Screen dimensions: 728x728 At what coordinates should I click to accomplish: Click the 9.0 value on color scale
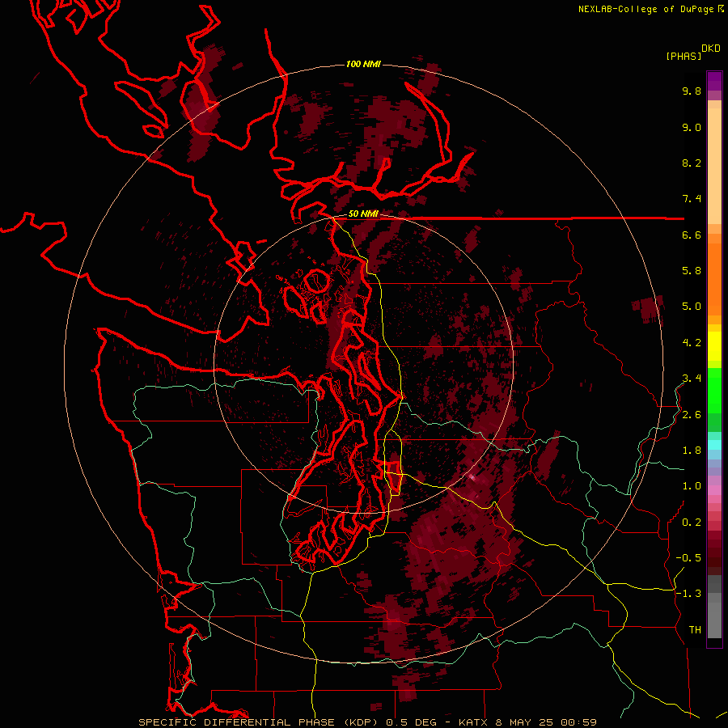692,128
